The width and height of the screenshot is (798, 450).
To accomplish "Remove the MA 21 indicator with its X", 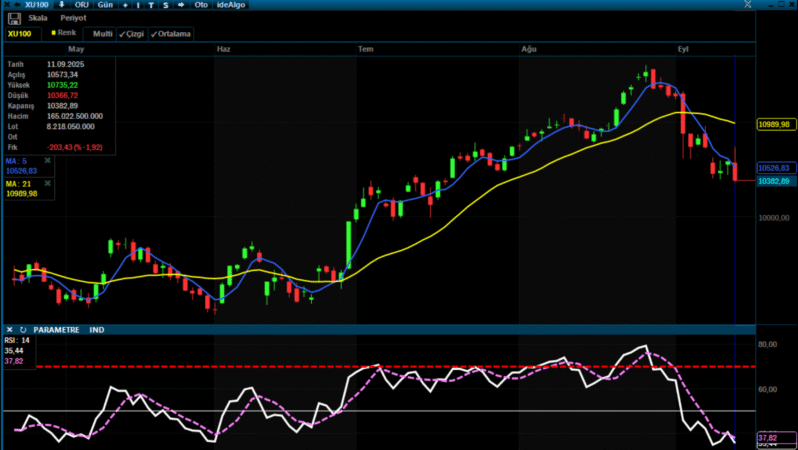I will [x=47, y=183].
